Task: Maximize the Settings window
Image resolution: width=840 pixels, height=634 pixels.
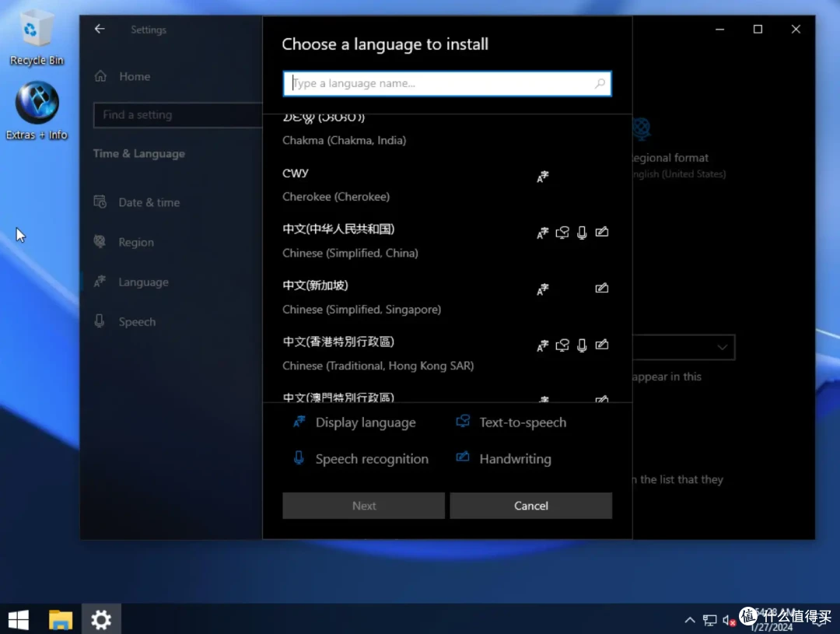Action: click(x=758, y=30)
